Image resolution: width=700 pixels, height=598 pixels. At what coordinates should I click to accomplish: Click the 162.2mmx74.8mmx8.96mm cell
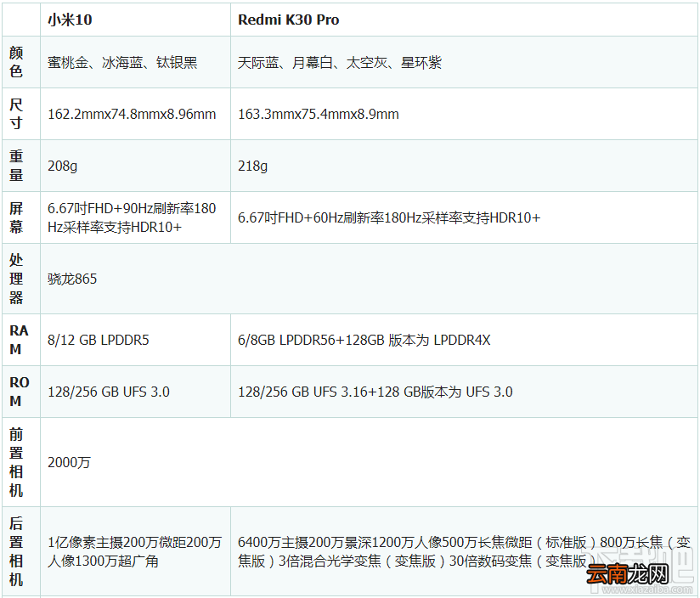point(135,114)
